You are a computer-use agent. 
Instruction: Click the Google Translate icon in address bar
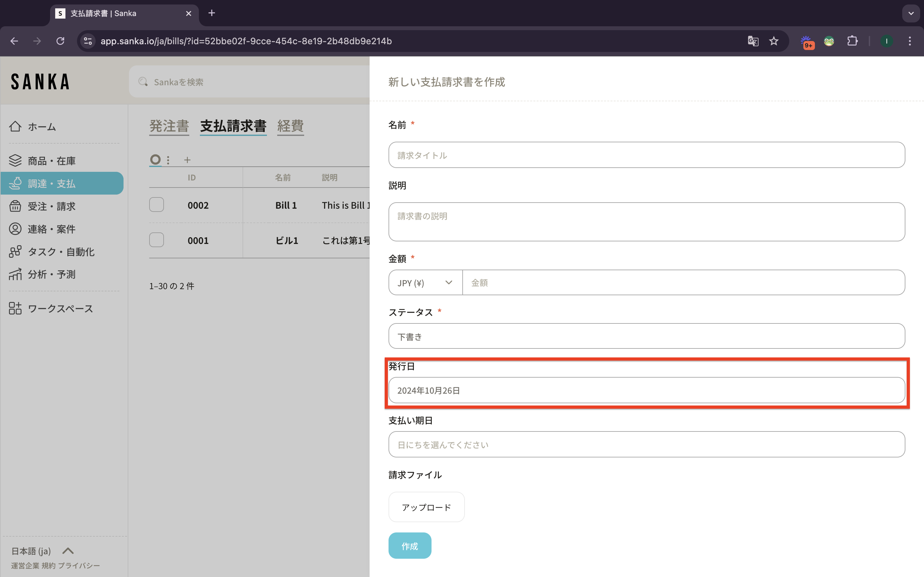pyautogui.click(x=753, y=41)
